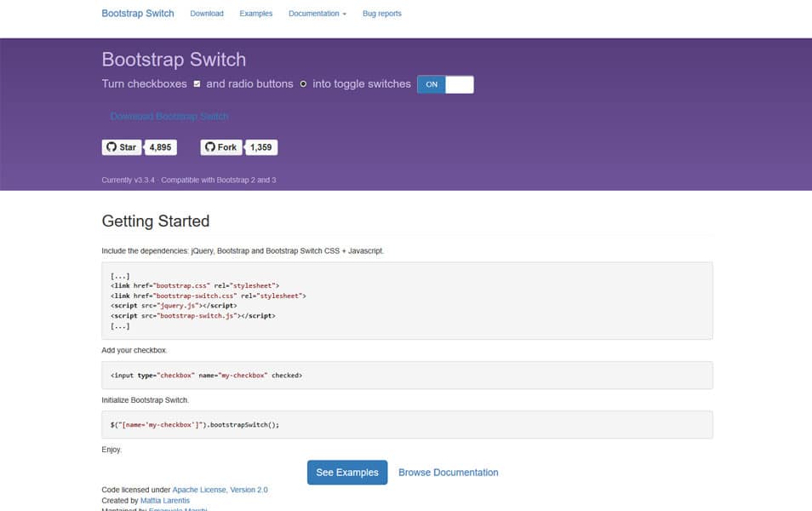Open the 4,895 stargazers count

coord(161,147)
